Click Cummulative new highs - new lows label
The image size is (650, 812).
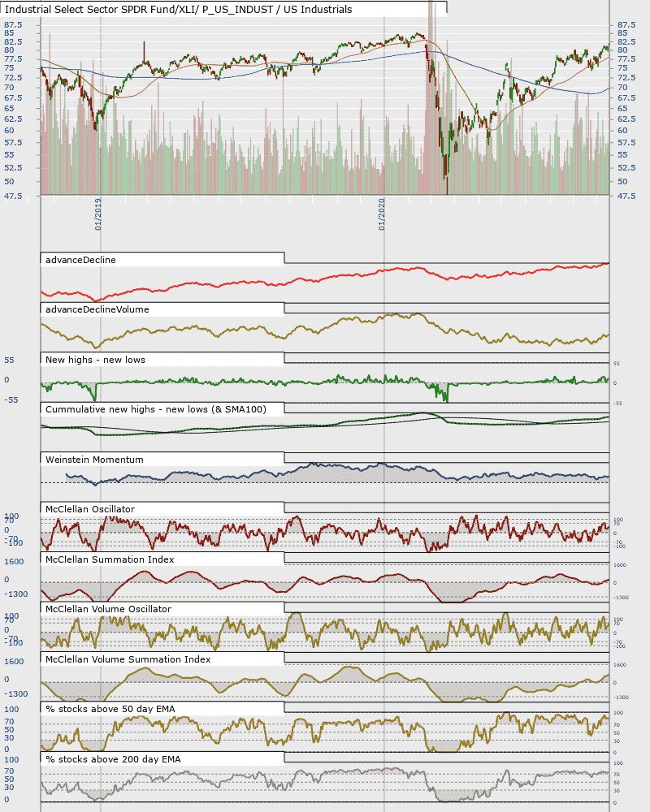155,409
